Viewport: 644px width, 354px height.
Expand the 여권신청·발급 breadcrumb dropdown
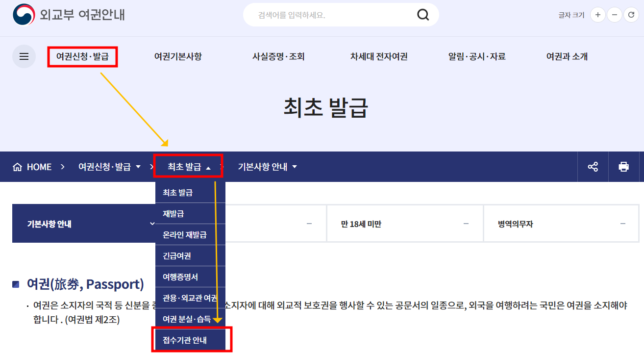(109, 167)
